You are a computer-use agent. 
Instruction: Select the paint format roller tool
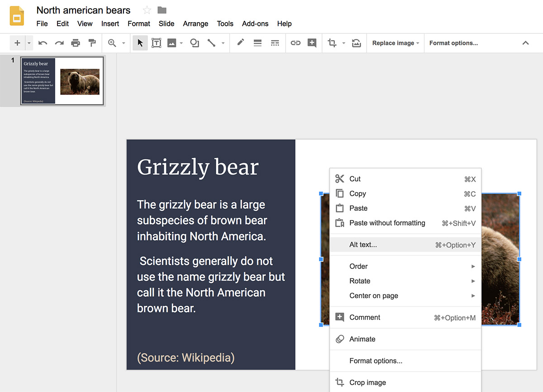[92, 43]
